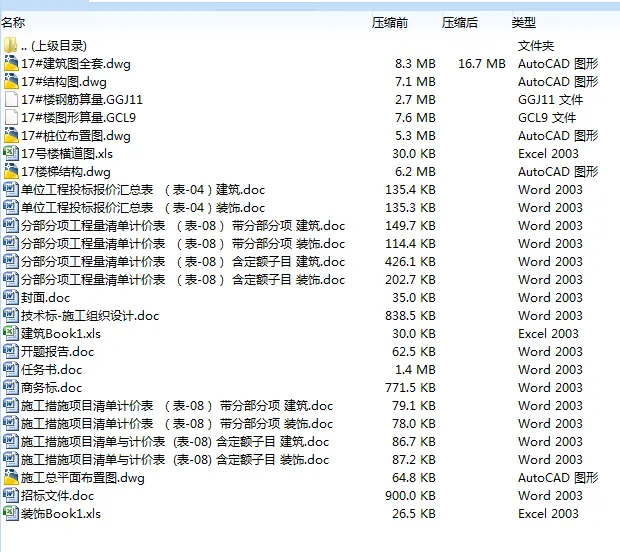The width and height of the screenshot is (620, 552).
Task: Click the parent directory folder icon
Action: [11, 45]
